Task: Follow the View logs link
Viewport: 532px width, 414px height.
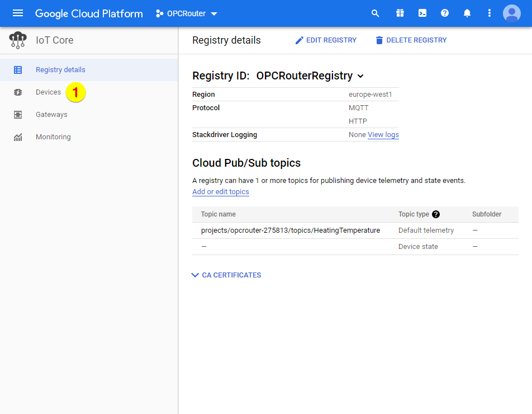Action: (x=383, y=135)
